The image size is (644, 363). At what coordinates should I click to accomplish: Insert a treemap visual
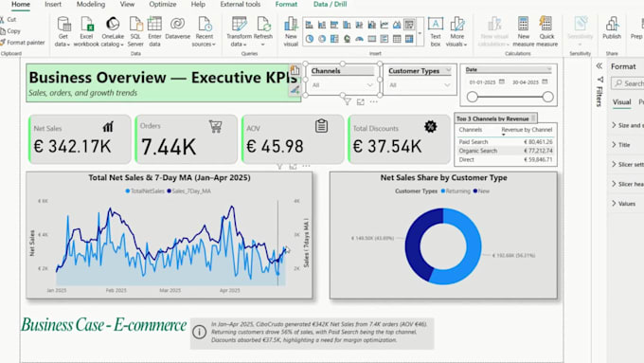[x=334, y=39]
